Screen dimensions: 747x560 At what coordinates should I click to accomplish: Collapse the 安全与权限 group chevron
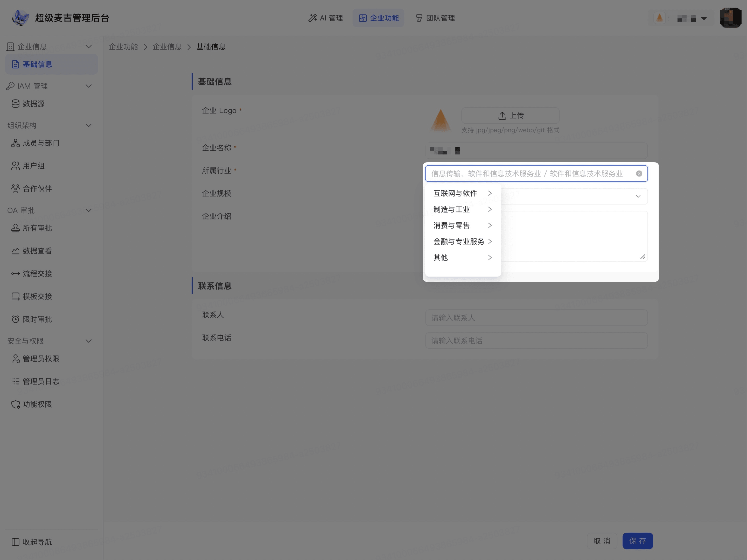coord(88,341)
